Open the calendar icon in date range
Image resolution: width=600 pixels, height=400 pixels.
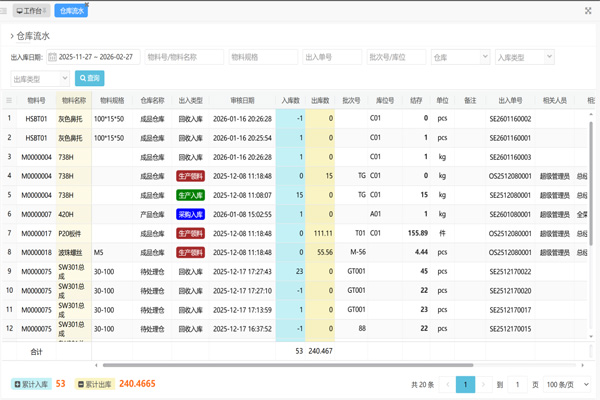coord(53,57)
